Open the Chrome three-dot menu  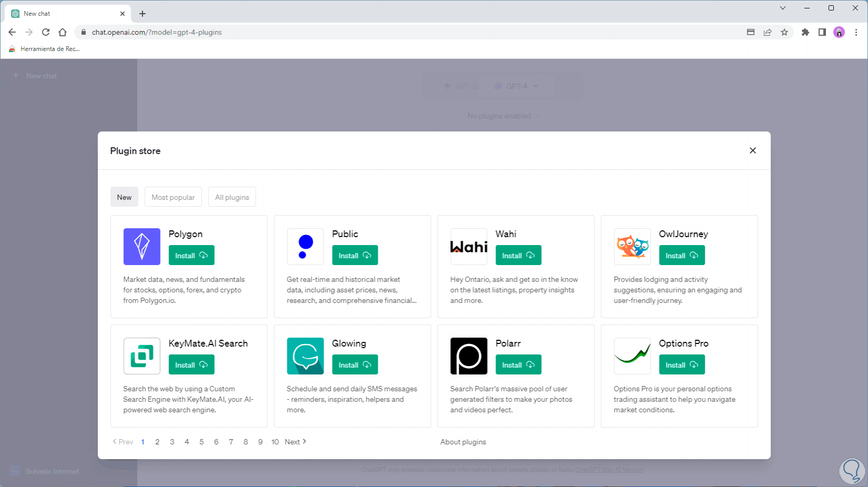[856, 32]
